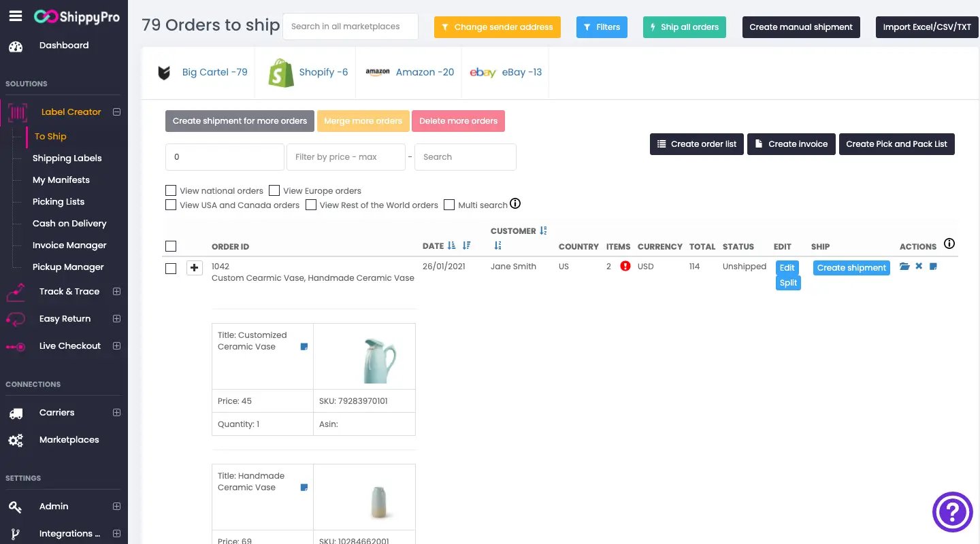Open the purple help question mark icon
This screenshot has width=980, height=544.
point(953,512)
